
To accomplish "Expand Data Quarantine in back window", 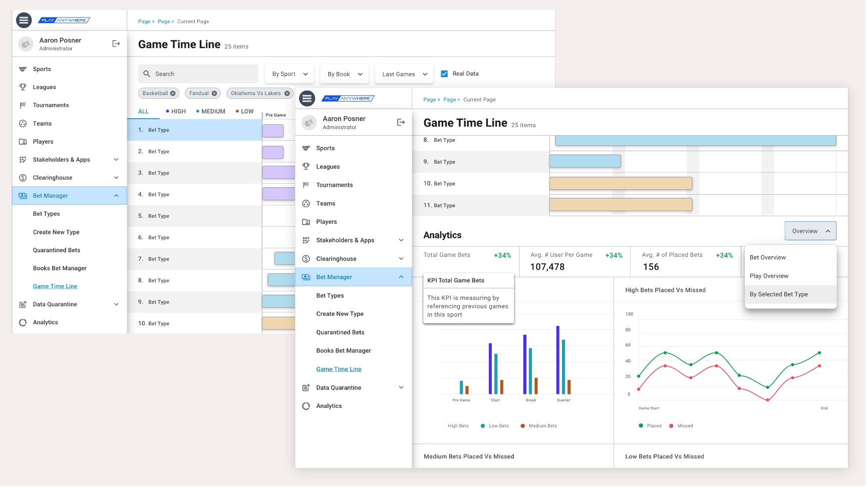I will pyautogui.click(x=116, y=304).
